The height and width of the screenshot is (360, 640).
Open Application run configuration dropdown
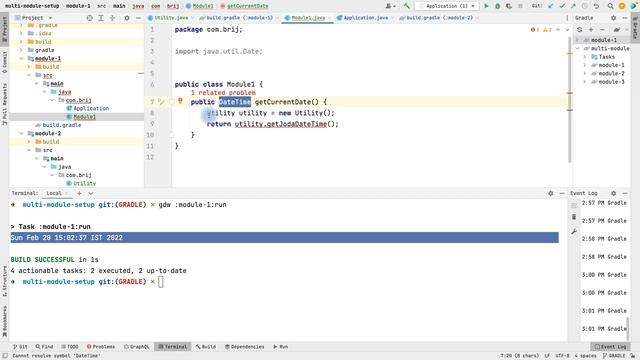pos(447,6)
